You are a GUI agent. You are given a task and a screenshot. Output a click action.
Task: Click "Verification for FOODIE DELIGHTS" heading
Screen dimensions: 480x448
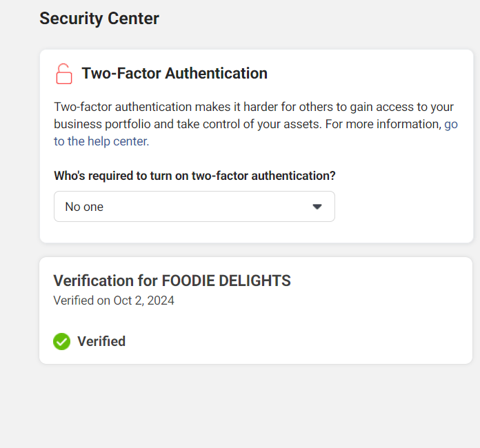pos(172,281)
